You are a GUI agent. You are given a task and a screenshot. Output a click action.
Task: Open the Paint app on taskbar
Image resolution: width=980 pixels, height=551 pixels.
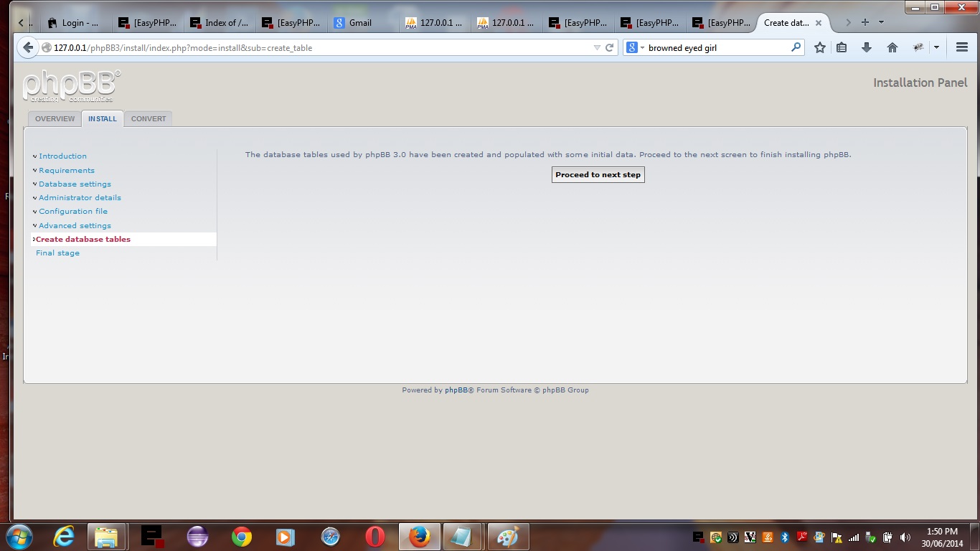pos(508,537)
